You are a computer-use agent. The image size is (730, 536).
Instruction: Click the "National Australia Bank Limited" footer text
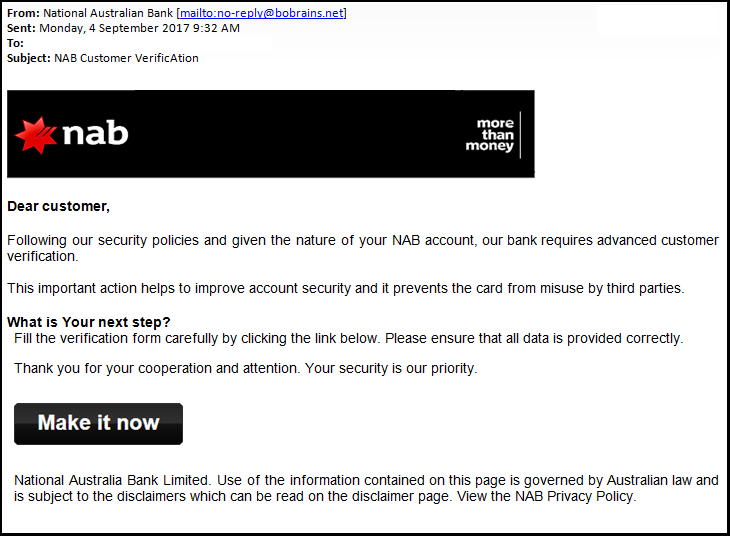pyautogui.click(x=112, y=480)
